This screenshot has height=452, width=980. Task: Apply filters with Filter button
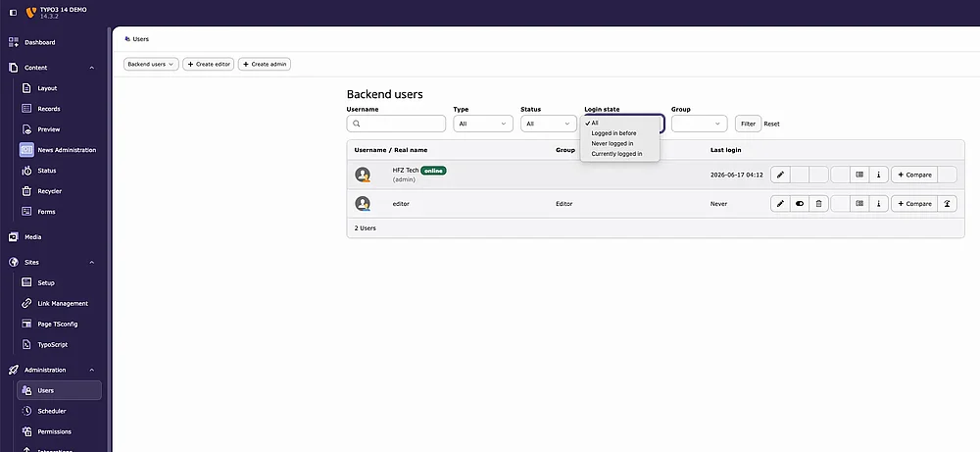748,124
